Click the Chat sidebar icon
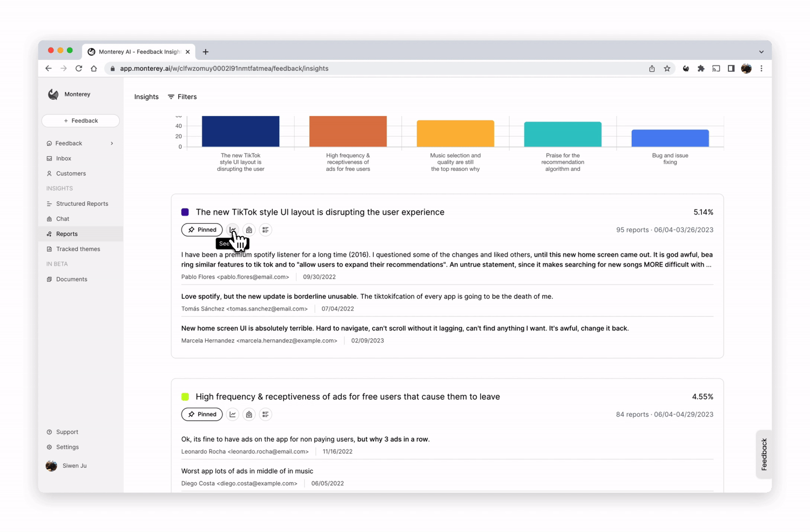This screenshot has height=532, width=810. 49,219
